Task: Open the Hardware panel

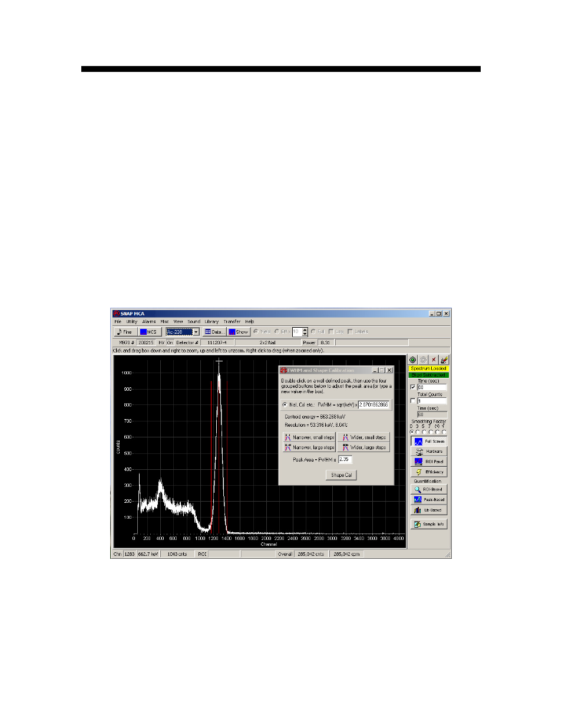Action: pyautogui.click(x=429, y=452)
